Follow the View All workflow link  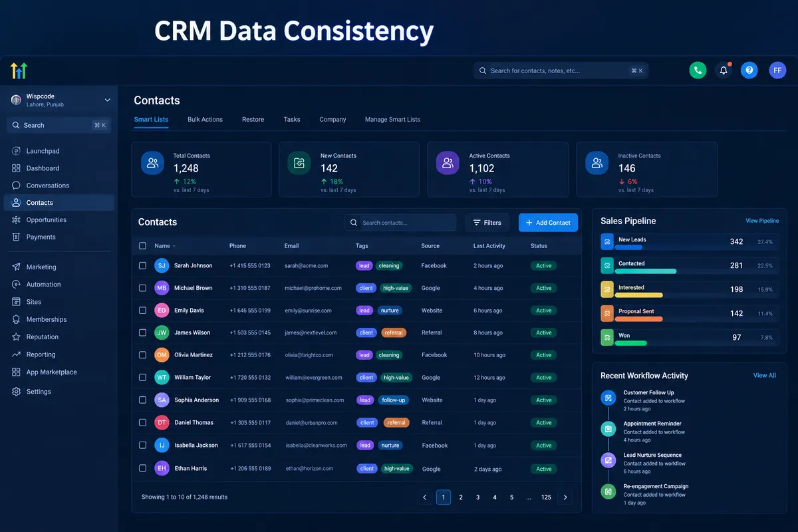(x=764, y=376)
